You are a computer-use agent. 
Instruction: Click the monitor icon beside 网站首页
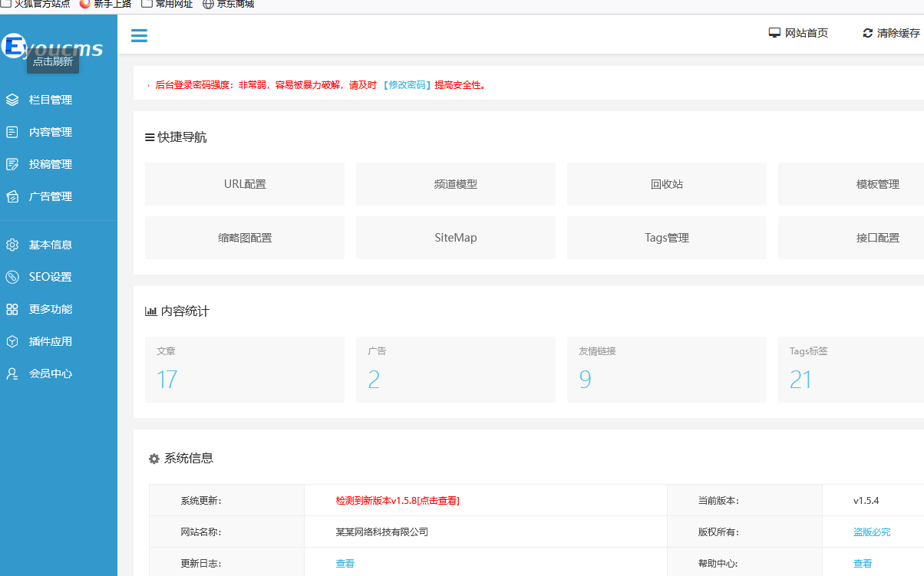(774, 33)
